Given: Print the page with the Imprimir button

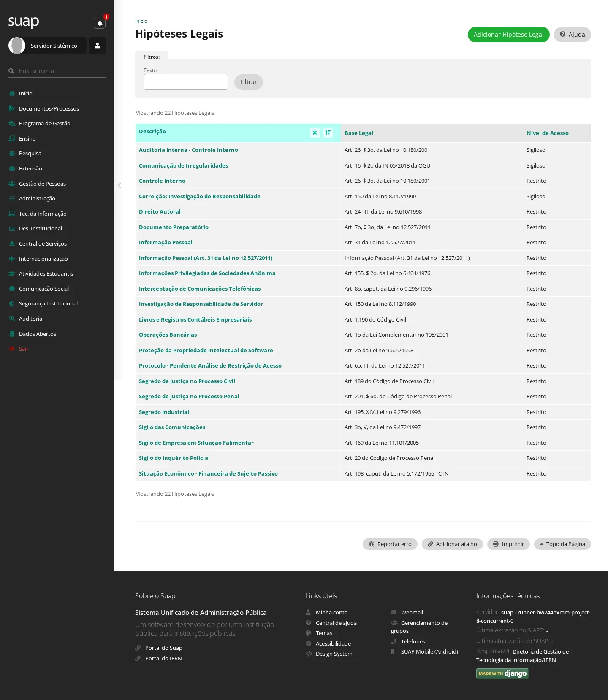Looking at the screenshot, I should tap(508, 544).
